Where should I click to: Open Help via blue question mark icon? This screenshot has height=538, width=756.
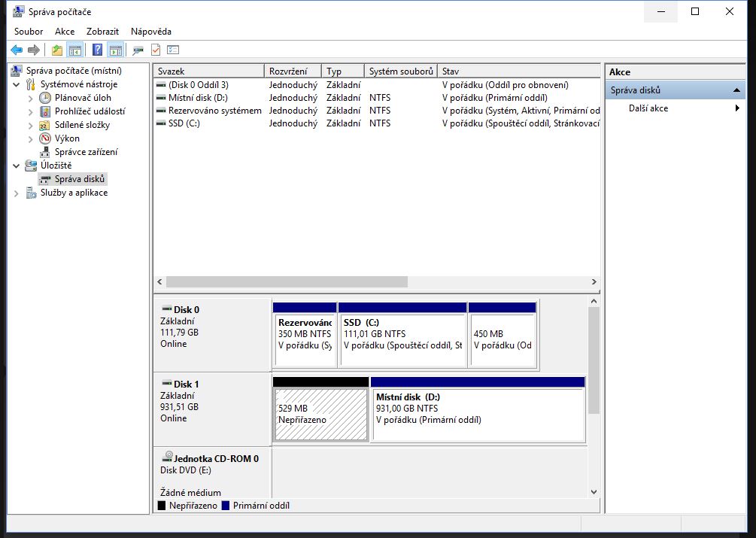pos(97,50)
